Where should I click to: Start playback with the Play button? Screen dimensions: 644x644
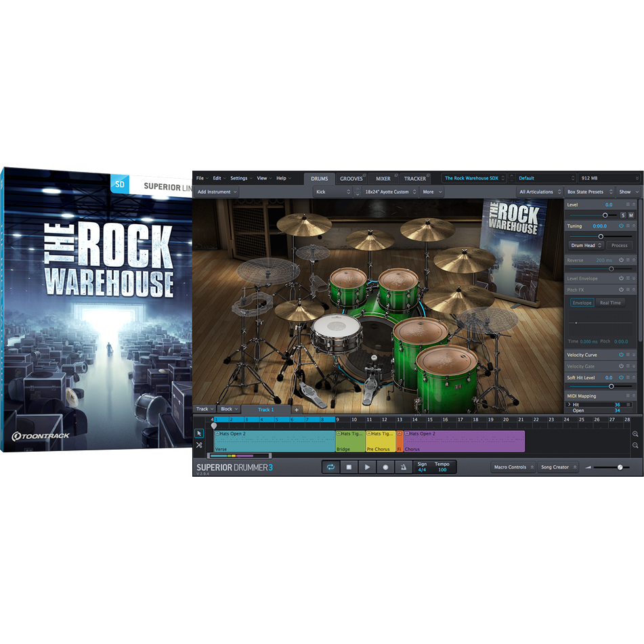pyautogui.click(x=367, y=467)
